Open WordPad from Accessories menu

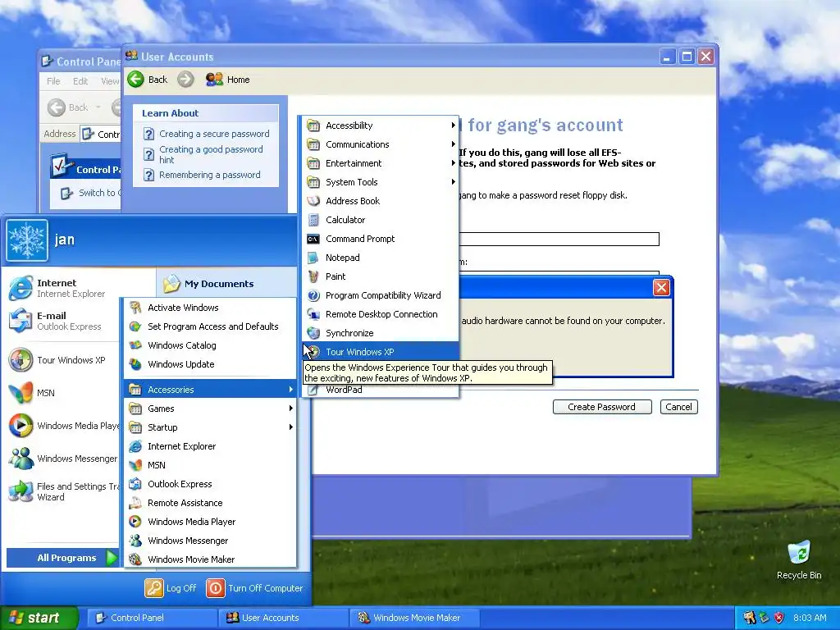click(380, 390)
